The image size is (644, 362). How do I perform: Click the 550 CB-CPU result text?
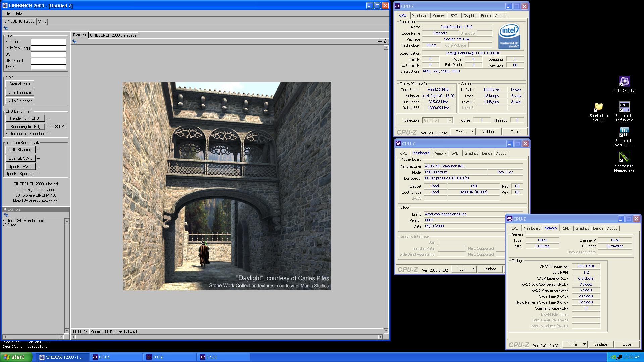pyautogui.click(x=56, y=127)
